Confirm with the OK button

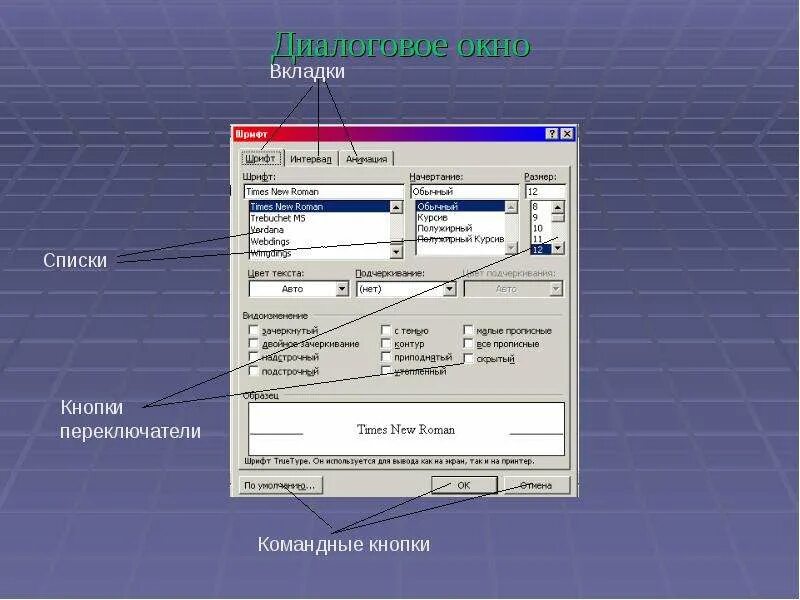pos(464,485)
